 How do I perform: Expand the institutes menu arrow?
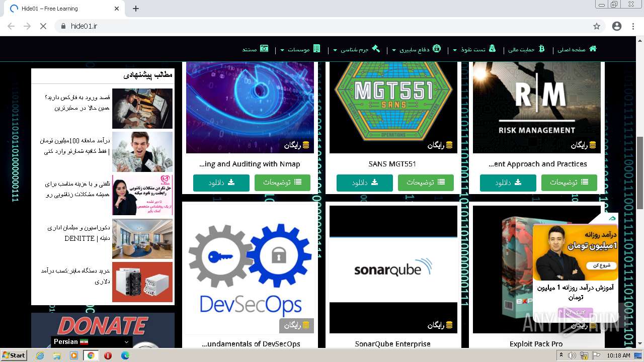click(282, 50)
